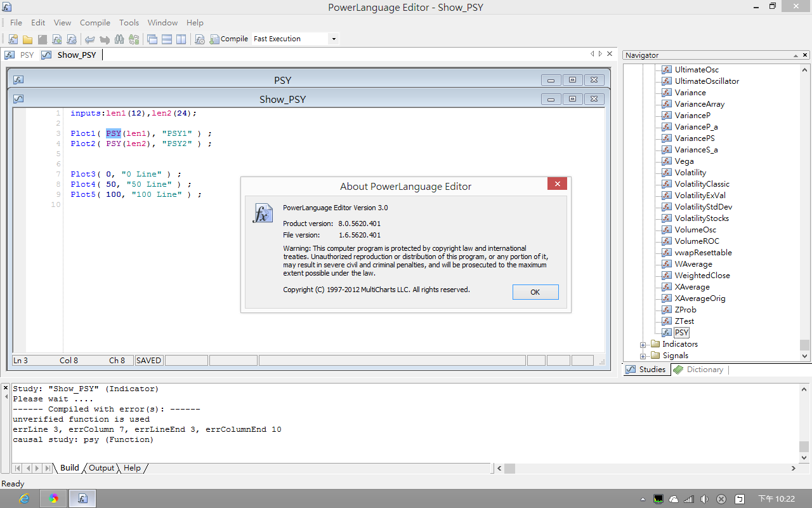This screenshot has height=508, width=812.
Task: Expand the Signals folder in Navigator
Action: (643, 356)
